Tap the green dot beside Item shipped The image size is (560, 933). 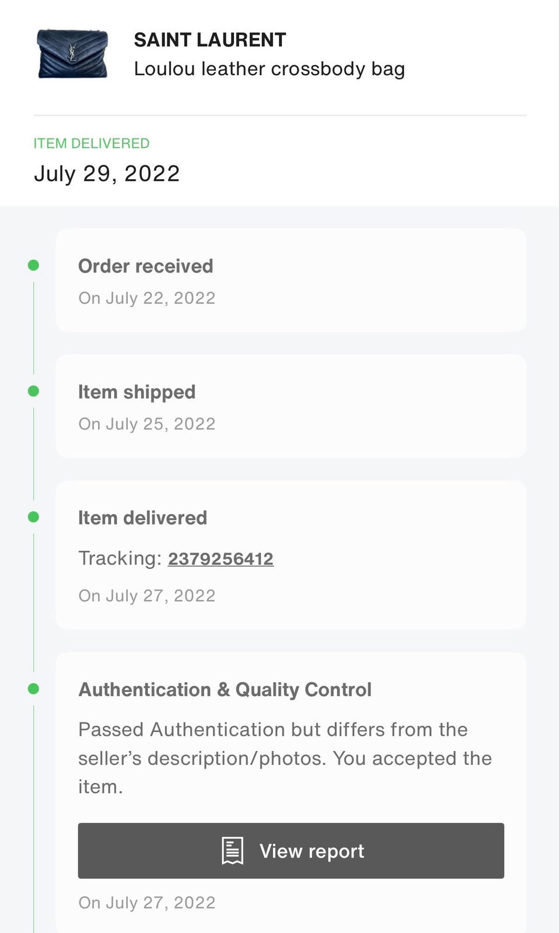point(34,391)
